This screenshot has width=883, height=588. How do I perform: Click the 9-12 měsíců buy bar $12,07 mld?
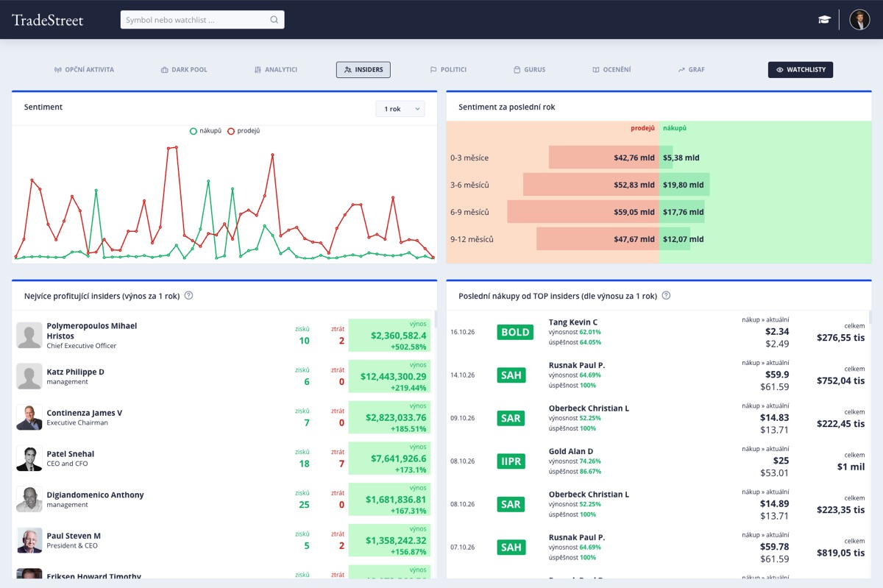(x=675, y=239)
